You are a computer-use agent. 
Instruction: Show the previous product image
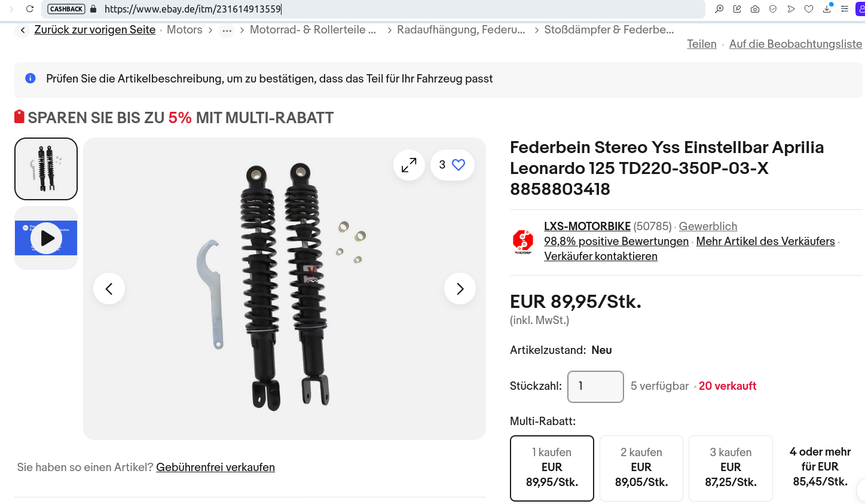pyautogui.click(x=109, y=289)
